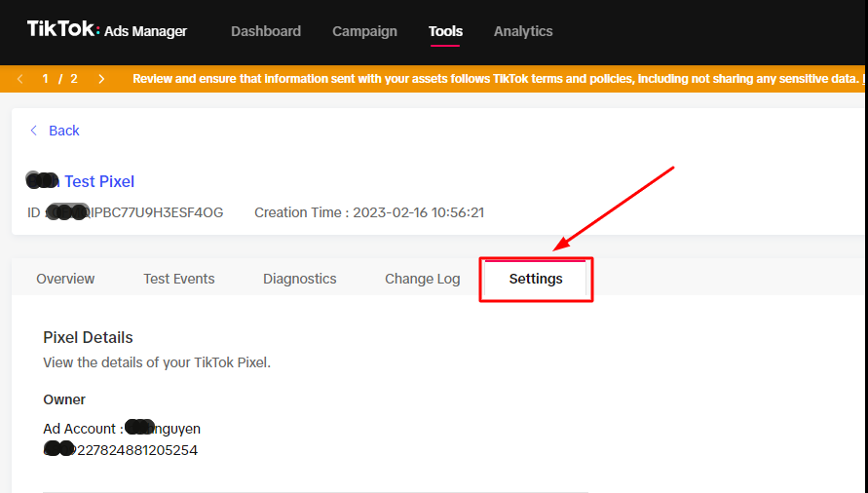Viewport: 868px width, 493px height.
Task: Select the Settings tab
Action: 536,279
